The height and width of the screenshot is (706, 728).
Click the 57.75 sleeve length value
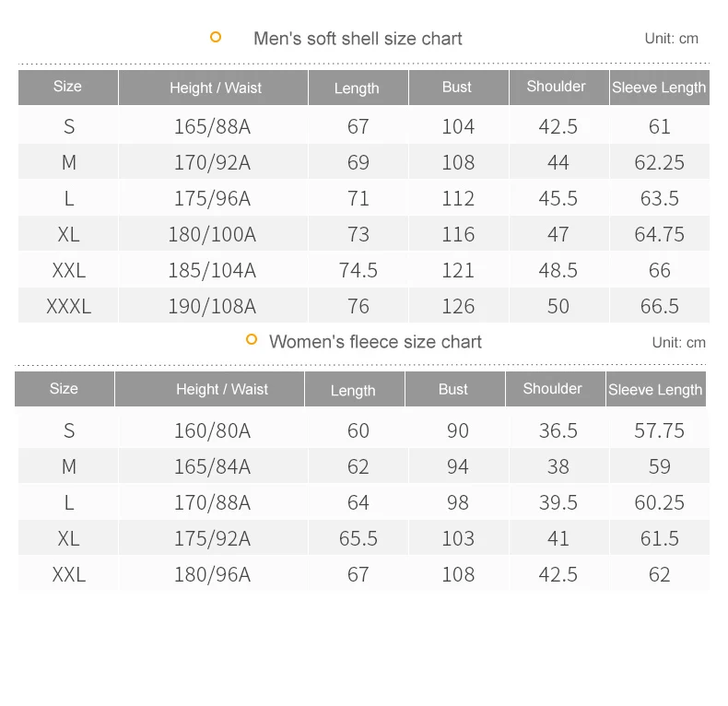pos(659,430)
